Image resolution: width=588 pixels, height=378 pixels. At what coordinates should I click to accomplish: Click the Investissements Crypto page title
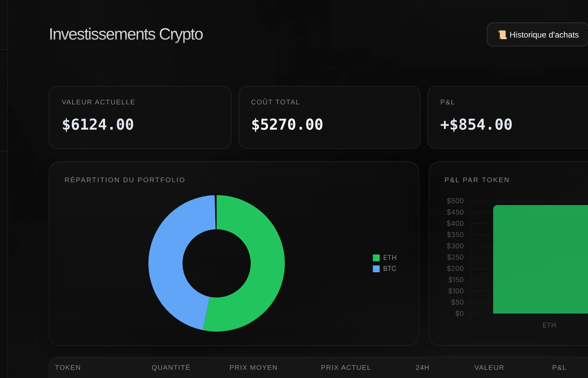(126, 34)
